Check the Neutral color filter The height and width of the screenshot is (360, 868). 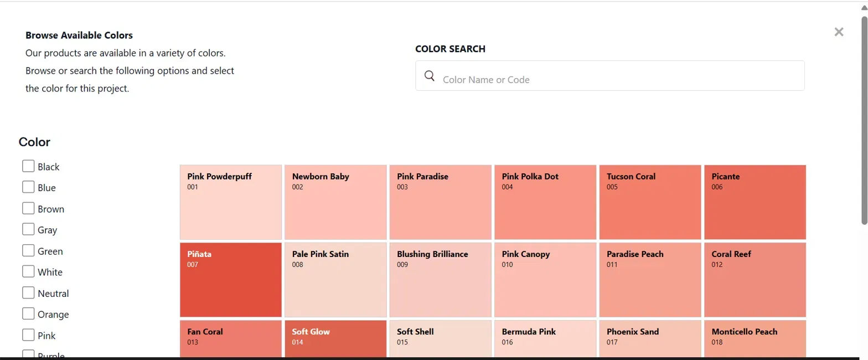[28, 292]
